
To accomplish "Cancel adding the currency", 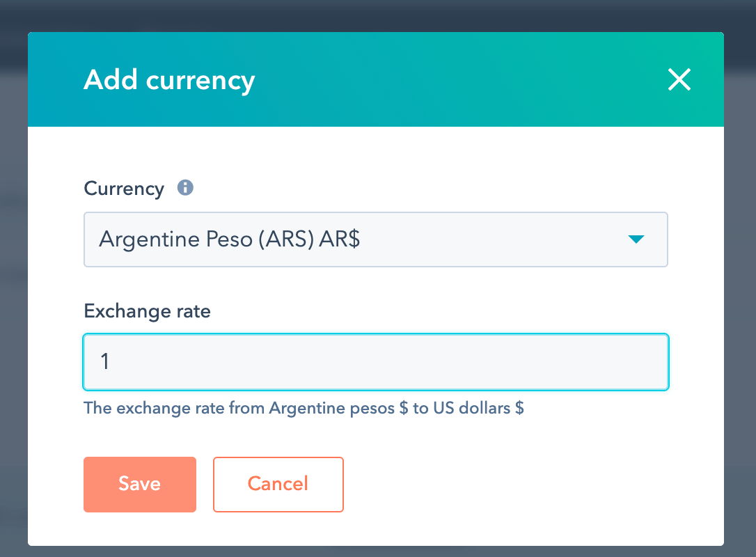I will [x=278, y=484].
